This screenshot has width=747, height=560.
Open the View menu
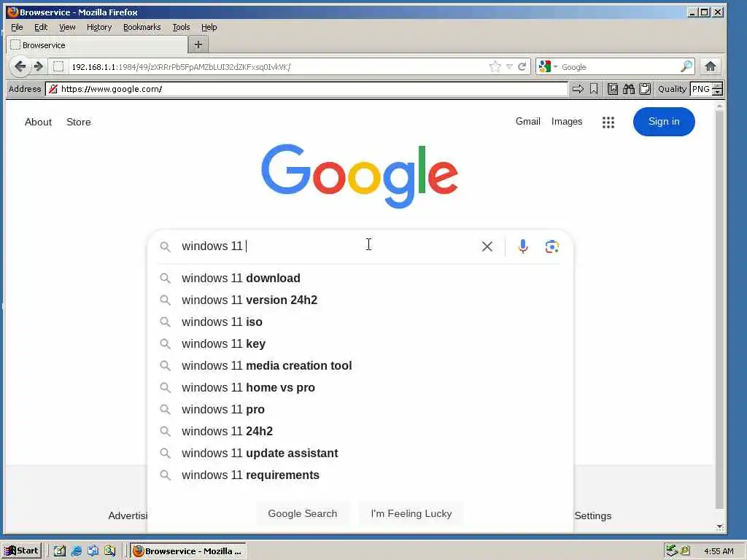click(x=67, y=27)
